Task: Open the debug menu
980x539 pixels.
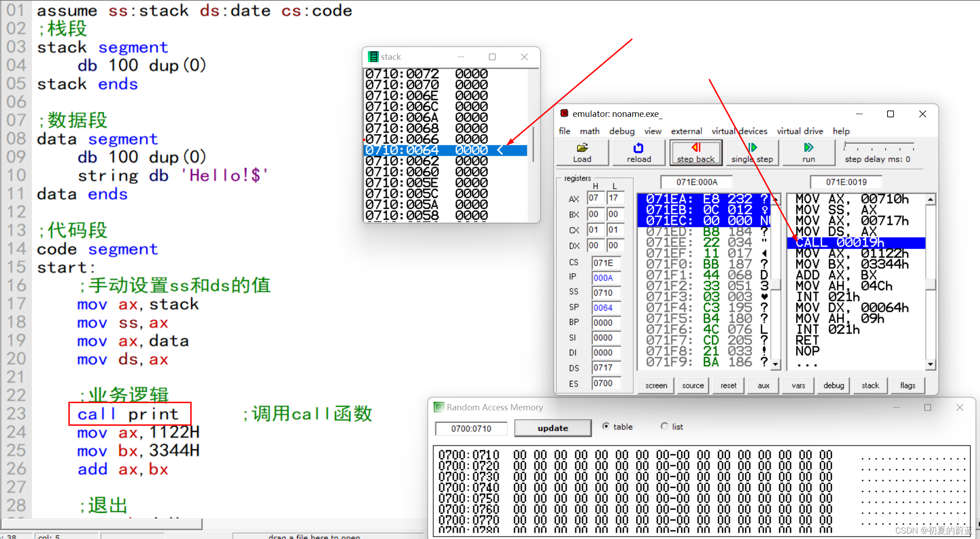Action: point(622,131)
